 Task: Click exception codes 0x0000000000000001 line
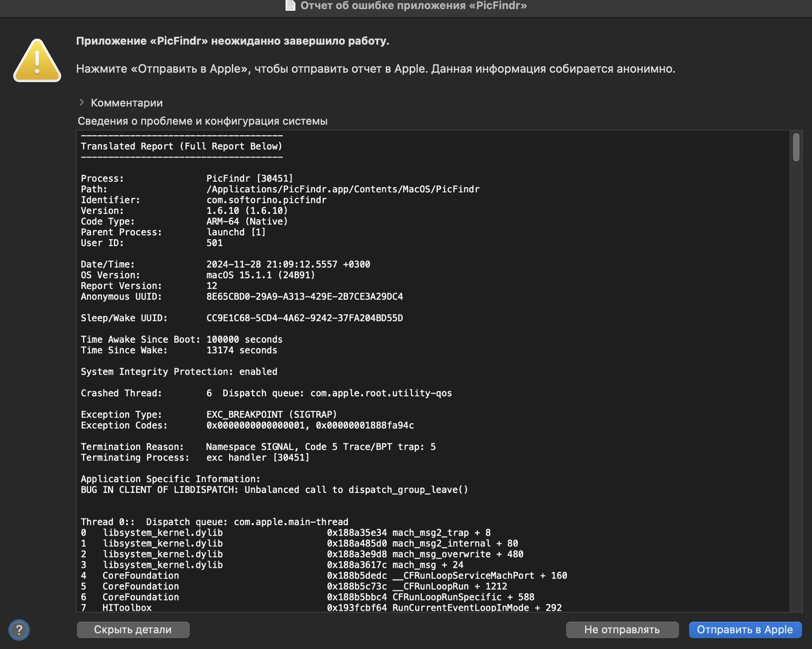[248, 425]
